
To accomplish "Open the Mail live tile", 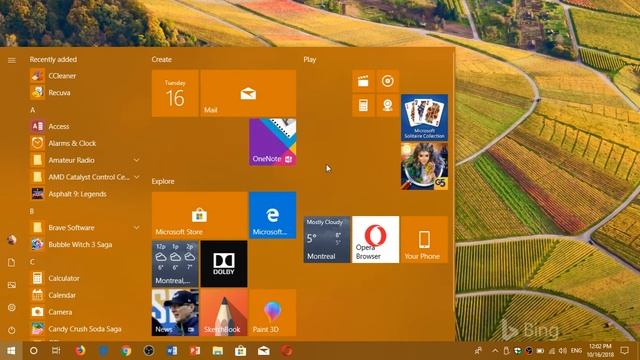I will (248, 93).
